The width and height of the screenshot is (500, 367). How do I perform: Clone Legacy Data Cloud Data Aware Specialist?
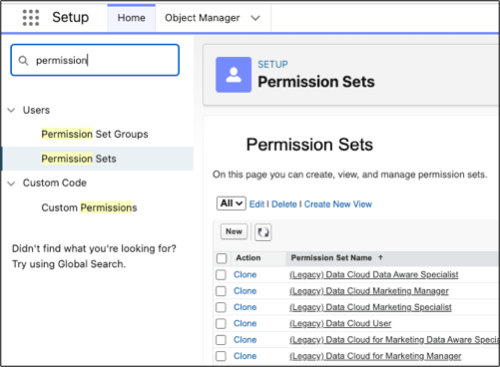245,275
